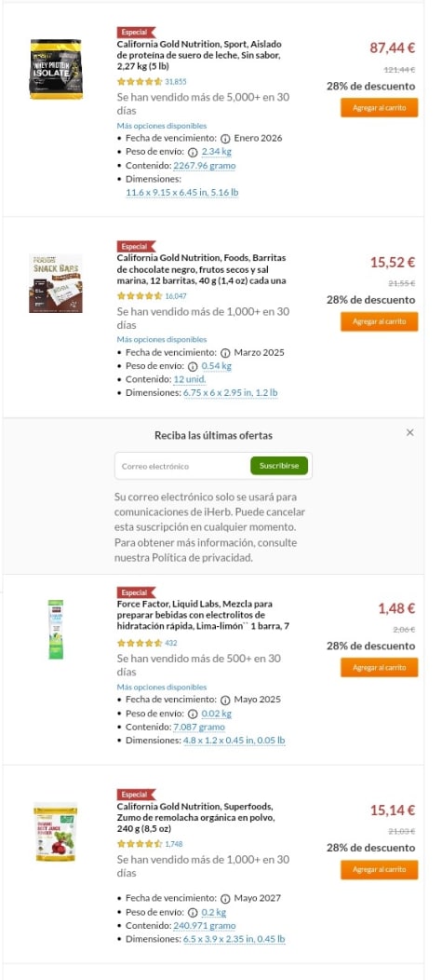The image size is (442, 980).
Task: Open Más opciones disponibles for whey protein
Action: [161, 126]
